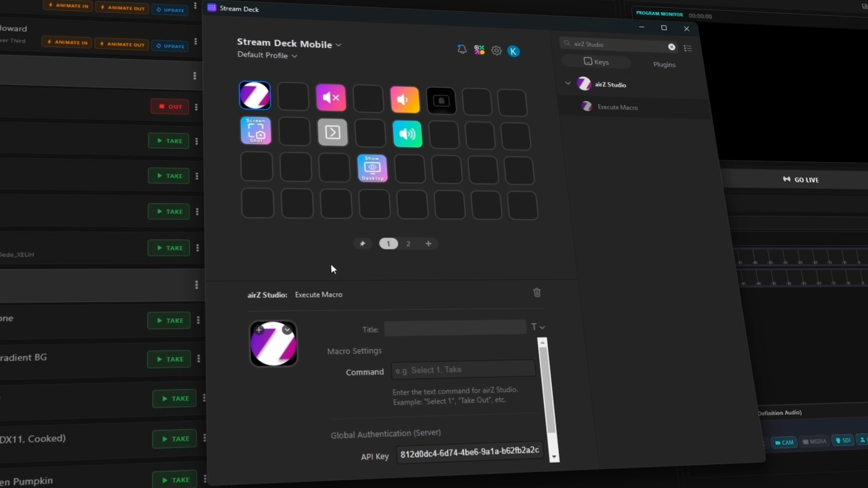Viewport: 868px width, 488px height.
Task: Delete the Execute Macro action
Action: (x=537, y=292)
